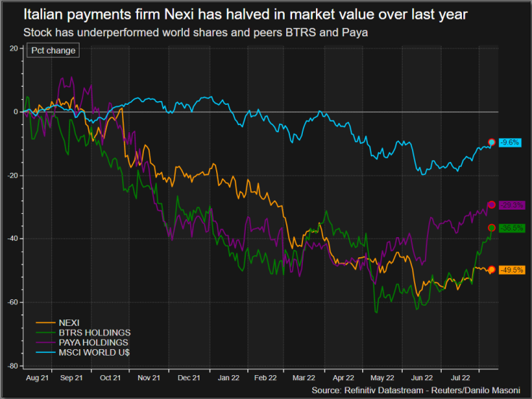Click the subtitle mentioning BTRS and Paya

(x=196, y=33)
